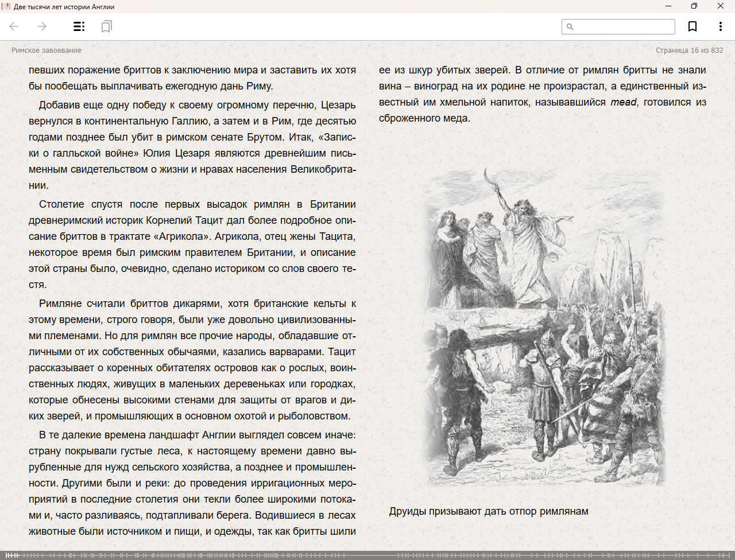Click the app icon in title bar
735x560 pixels.
(x=6, y=6)
